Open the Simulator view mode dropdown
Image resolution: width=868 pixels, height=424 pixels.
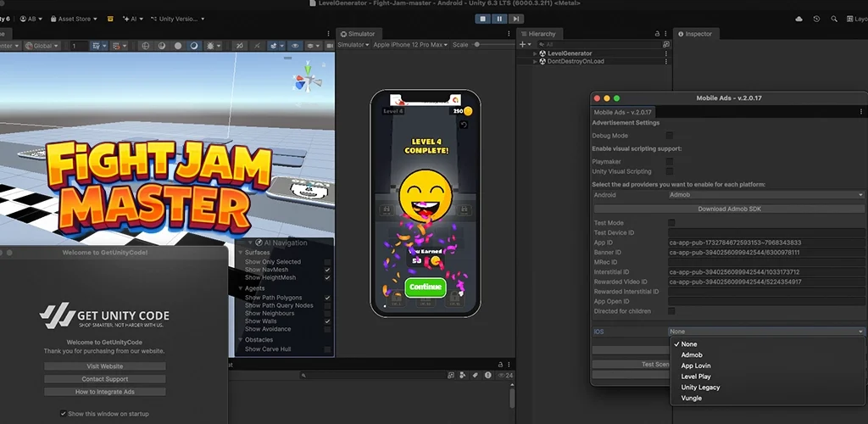click(x=353, y=45)
